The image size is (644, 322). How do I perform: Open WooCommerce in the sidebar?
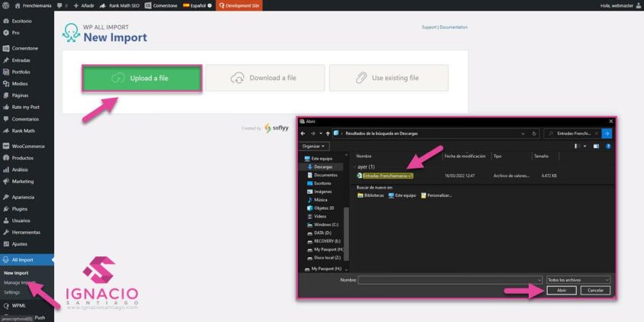(x=27, y=146)
